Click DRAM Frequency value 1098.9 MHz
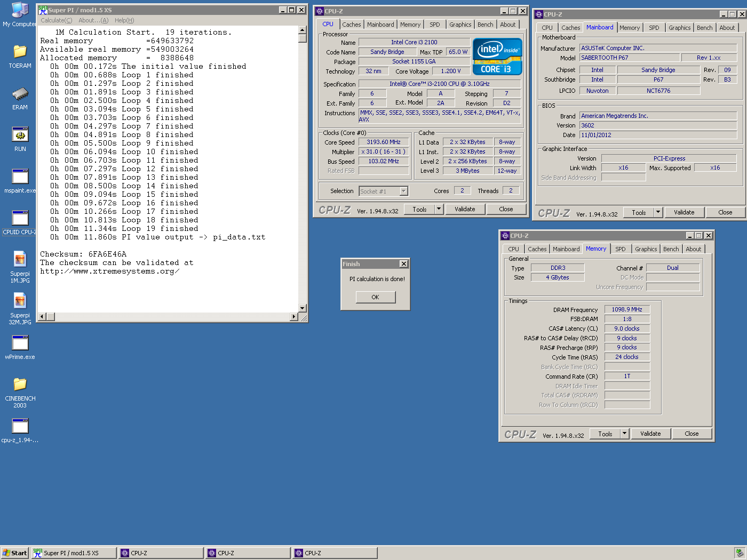Viewport: 747px width, 560px height. (627, 309)
